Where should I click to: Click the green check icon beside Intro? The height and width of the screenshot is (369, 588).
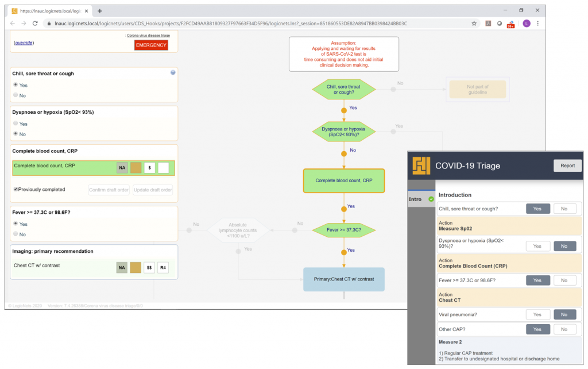pos(431,199)
